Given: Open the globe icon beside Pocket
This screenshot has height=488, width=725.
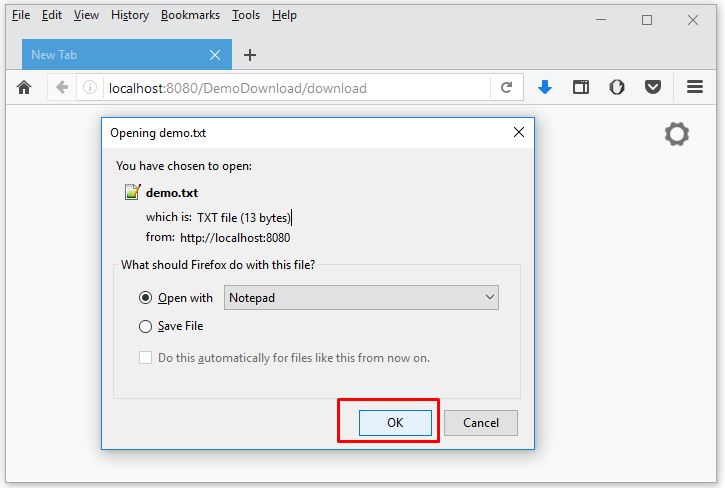Looking at the screenshot, I should 617,87.
